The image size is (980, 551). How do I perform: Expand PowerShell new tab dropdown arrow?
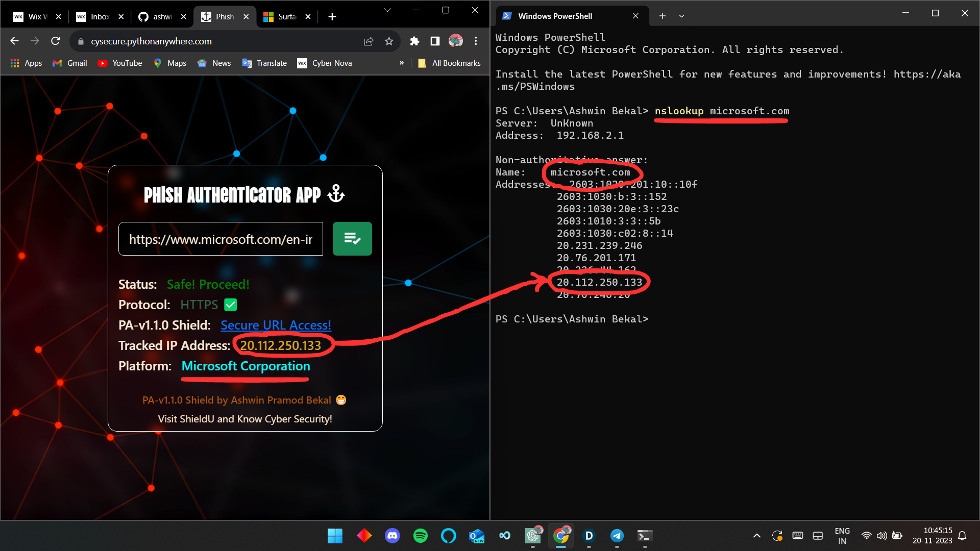pyautogui.click(x=681, y=16)
